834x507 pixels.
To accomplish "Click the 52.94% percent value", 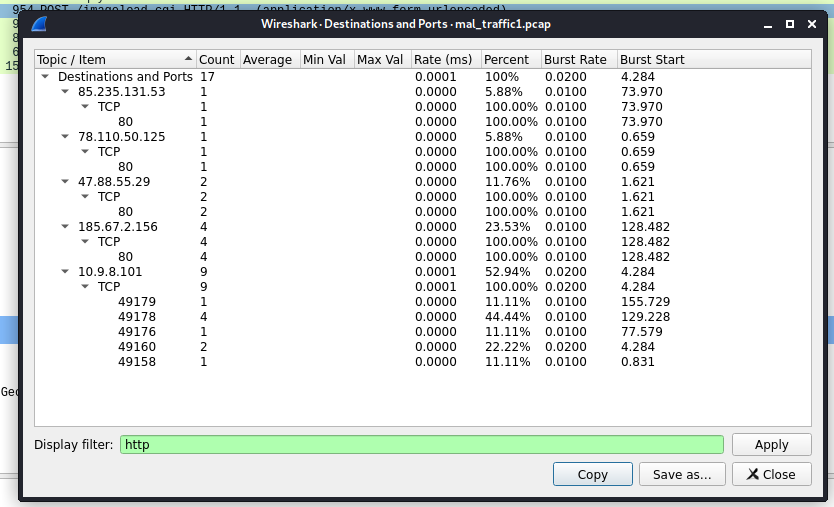I will [507, 271].
